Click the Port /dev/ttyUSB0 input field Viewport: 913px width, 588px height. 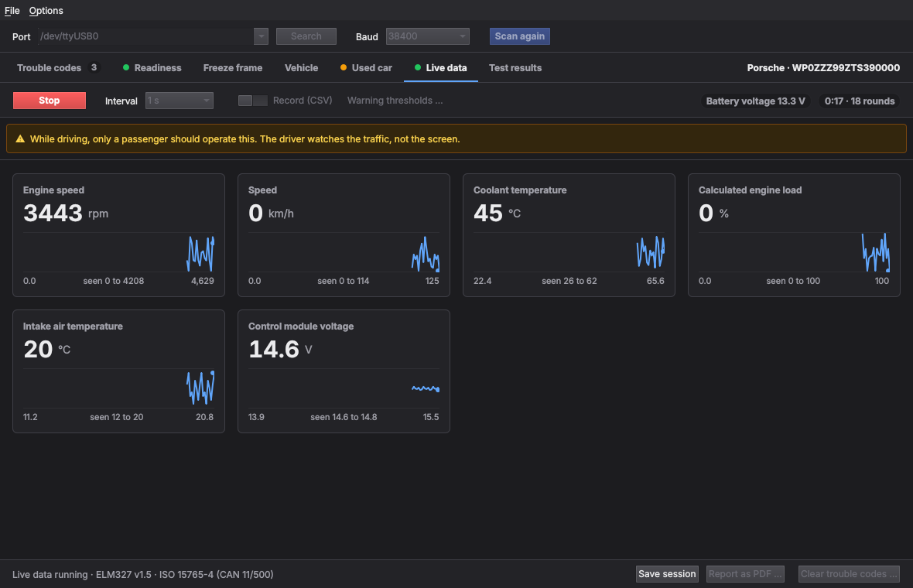(x=146, y=36)
